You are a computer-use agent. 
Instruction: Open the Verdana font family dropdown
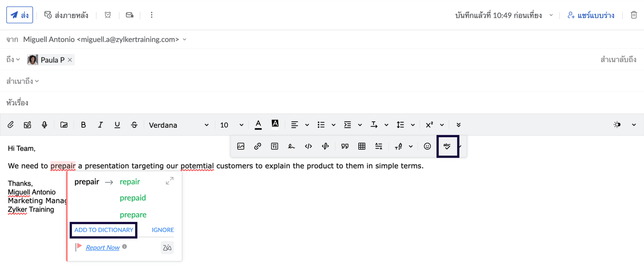coord(178,125)
